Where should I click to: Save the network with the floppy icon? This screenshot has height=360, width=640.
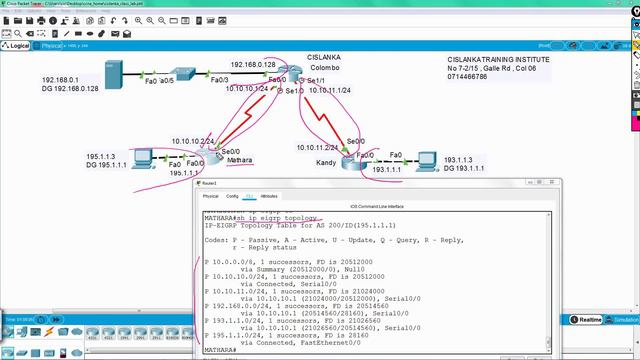29,20
